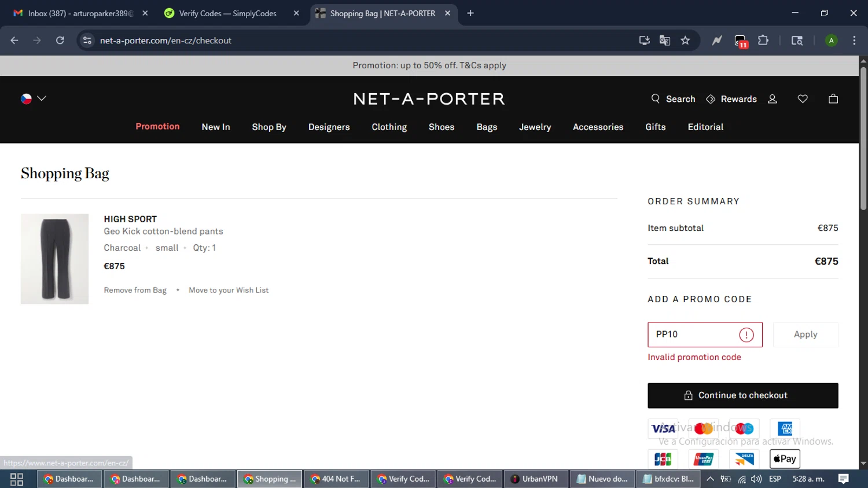Show hidden system tray icons

[710, 479]
